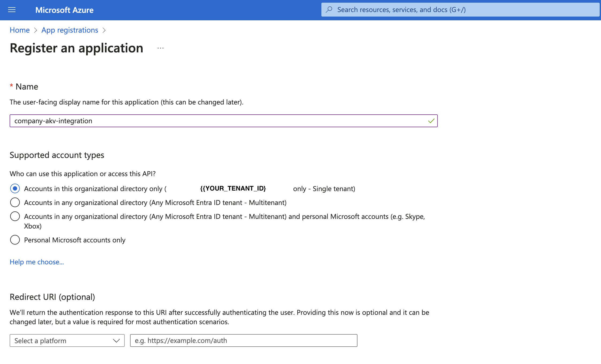Select Personal Microsoft accounts only
Viewport: 601px width, 364px height.
15,240
